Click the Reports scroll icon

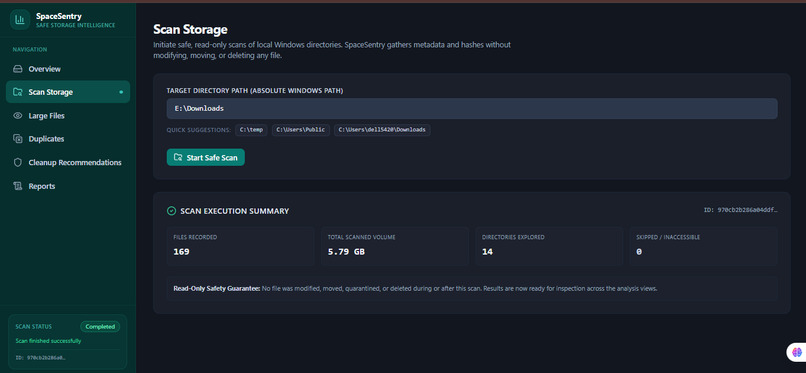(x=18, y=186)
